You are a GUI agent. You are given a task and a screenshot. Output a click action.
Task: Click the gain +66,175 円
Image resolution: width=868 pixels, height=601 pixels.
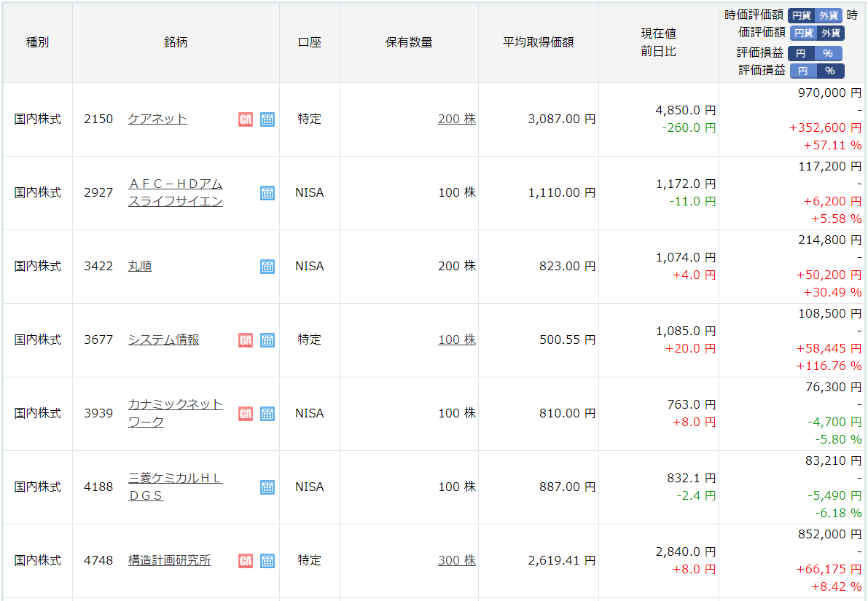829,570
